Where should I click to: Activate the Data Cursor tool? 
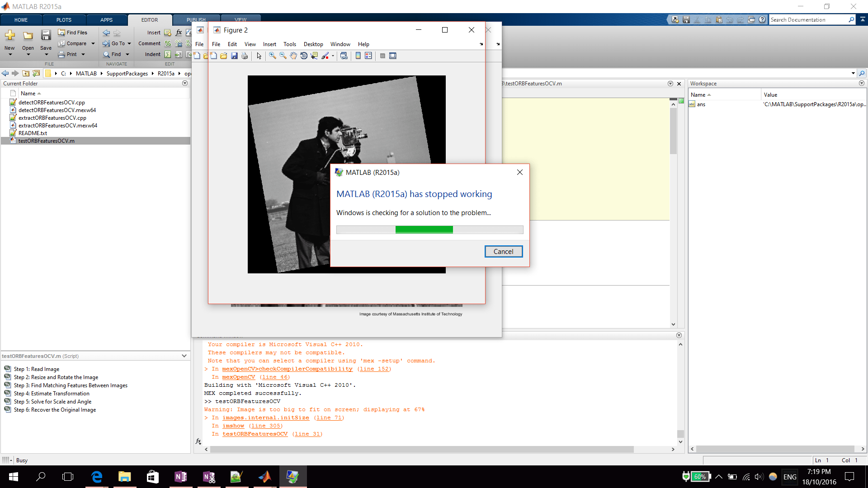point(314,56)
